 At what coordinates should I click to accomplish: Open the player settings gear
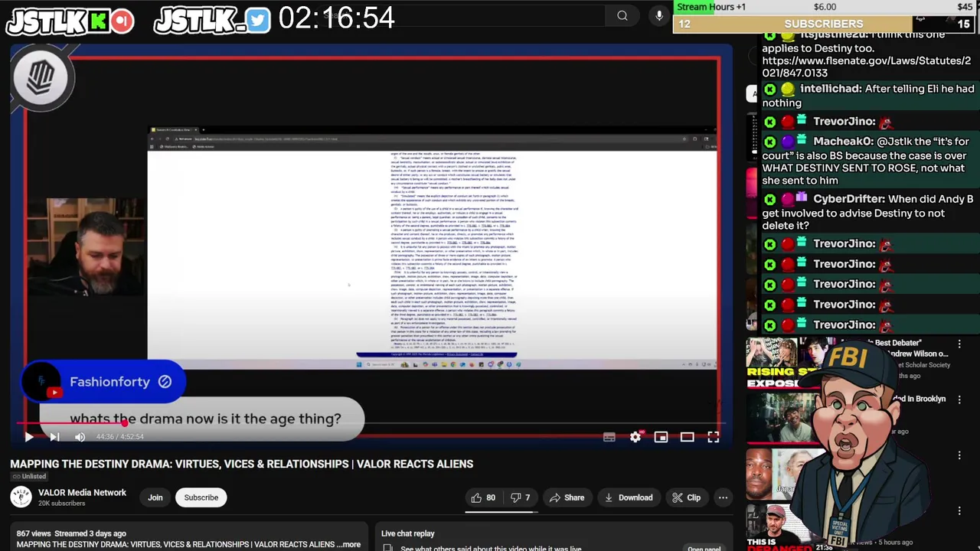pos(635,437)
